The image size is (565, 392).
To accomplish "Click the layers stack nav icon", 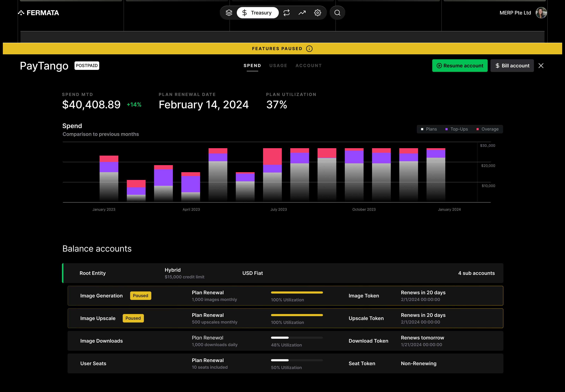I will pos(229,13).
